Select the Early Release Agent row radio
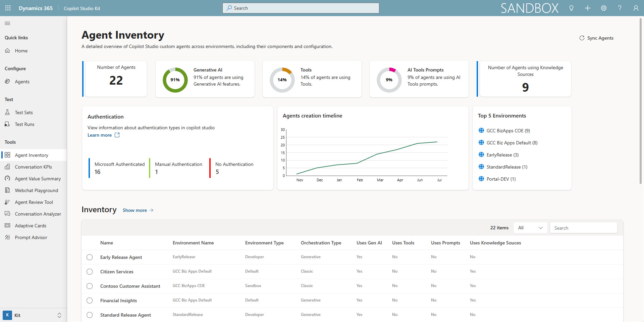The width and height of the screenshot is (644, 322). (x=90, y=257)
